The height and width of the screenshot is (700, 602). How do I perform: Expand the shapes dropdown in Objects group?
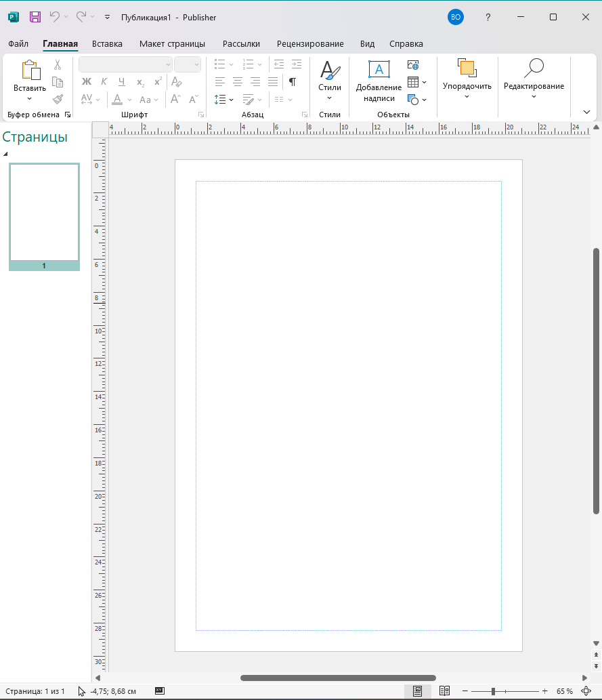[x=424, y=100]
